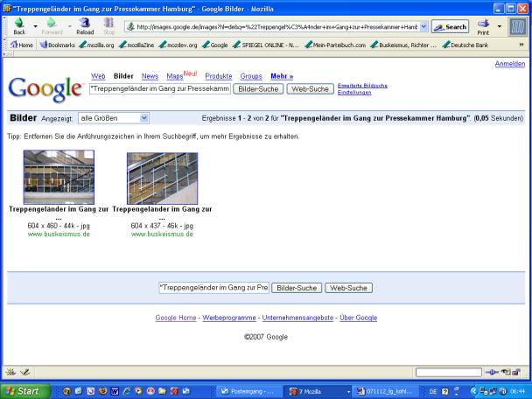Image resolution: width=532 pixels, height=399 pixels.
Task: Open the Deutsche Bank bookmark
Action: click(465, 45)
